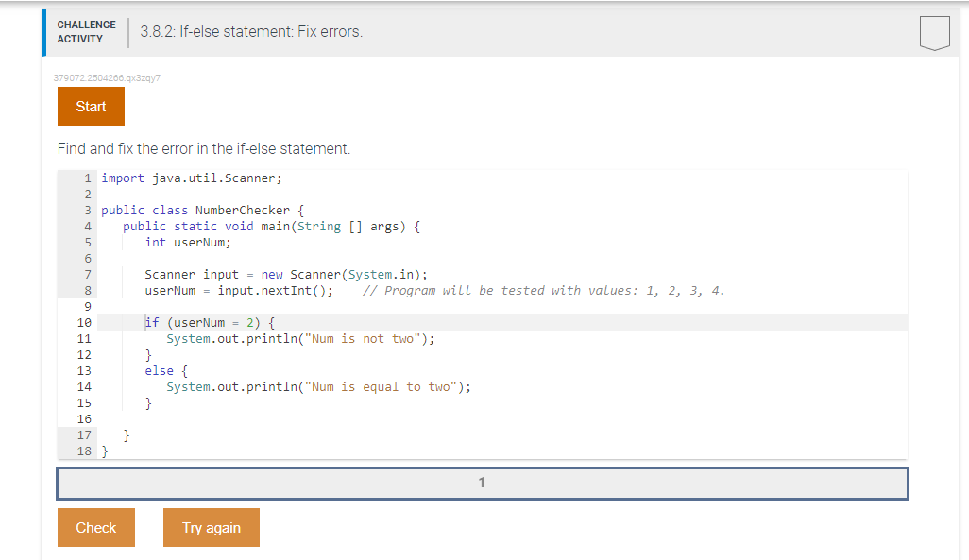The image size is (969, 560).
Task: Click the CHALLENGE ACTIVITY label
Action: coord(86,31)
